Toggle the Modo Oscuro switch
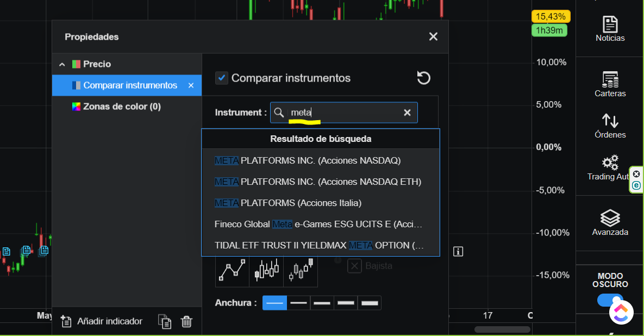 pos(610,300)
